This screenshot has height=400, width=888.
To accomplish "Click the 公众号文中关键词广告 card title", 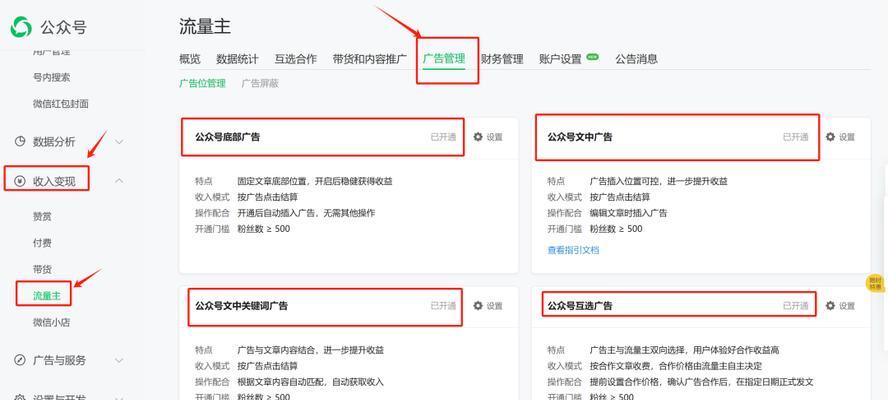I will click(241, 305).
